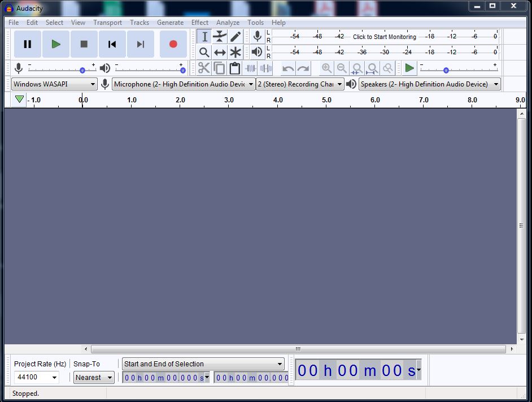Select the Envelope tool

coord(220,37)
